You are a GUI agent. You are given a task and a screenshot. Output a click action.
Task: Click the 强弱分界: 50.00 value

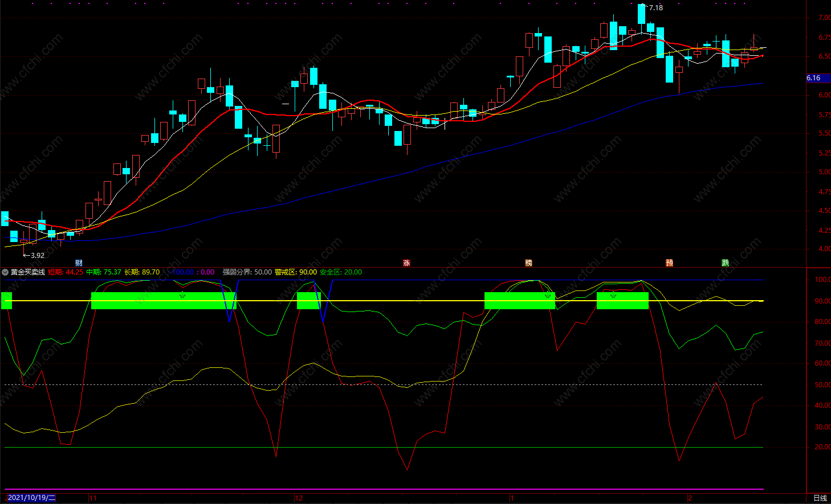pyautogui.click(x=247, y=272)
